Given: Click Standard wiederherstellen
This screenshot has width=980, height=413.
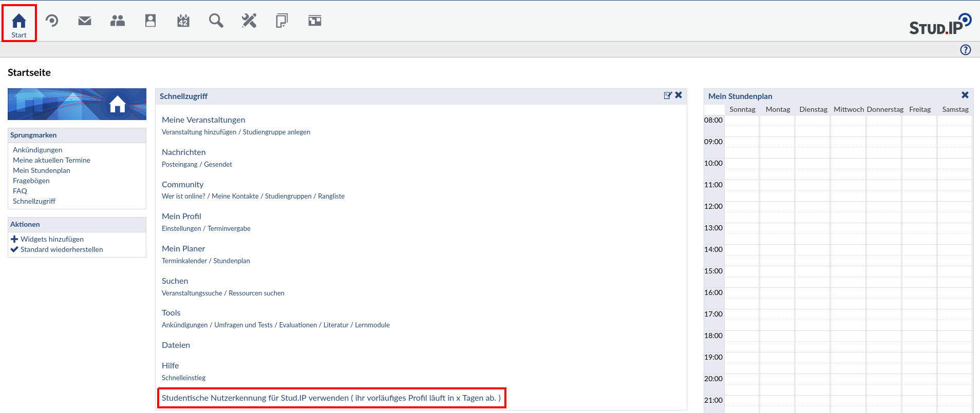Looking at the screenshot, I should pyautogui.click(x=62, y=249).
